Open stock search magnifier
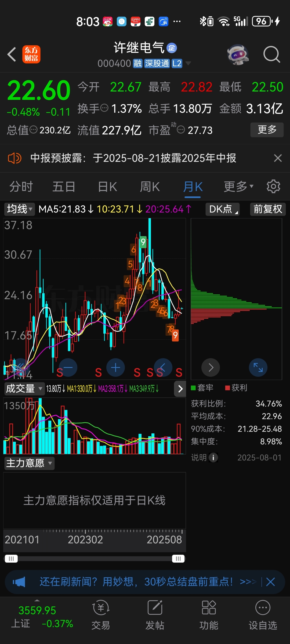Screen dimensions: 290x644 (x=272, y=54)
